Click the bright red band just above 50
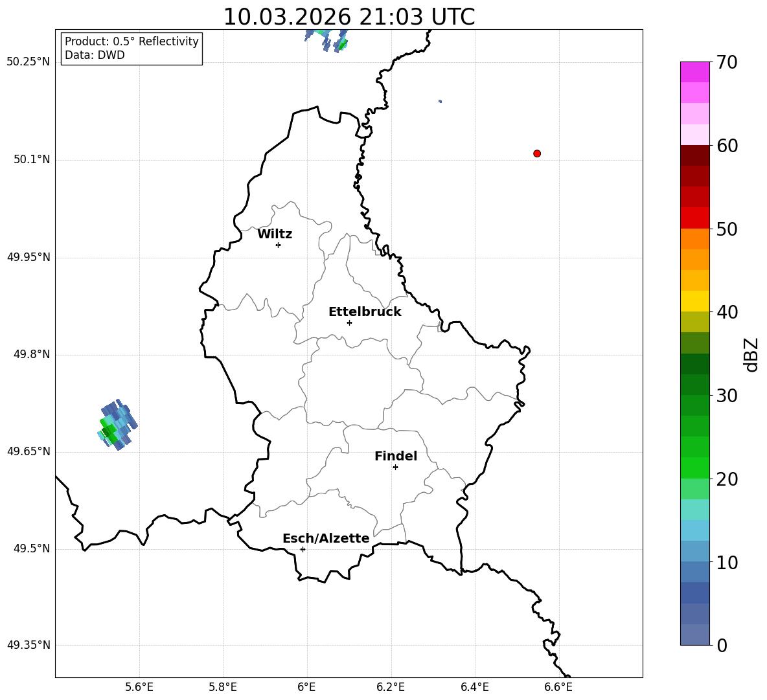 click(x=694, y=218)
